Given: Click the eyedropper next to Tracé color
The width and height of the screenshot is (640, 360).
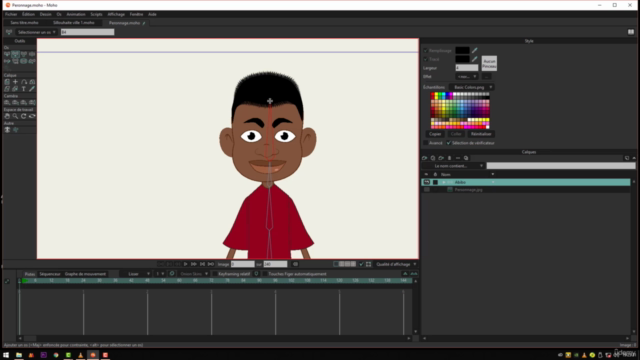Looking at the screenshot, I should click(474, 59).
